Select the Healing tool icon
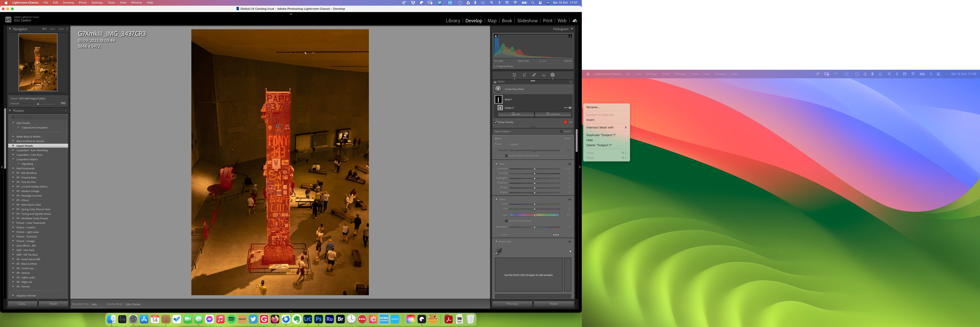 click(x=534, y=75)
